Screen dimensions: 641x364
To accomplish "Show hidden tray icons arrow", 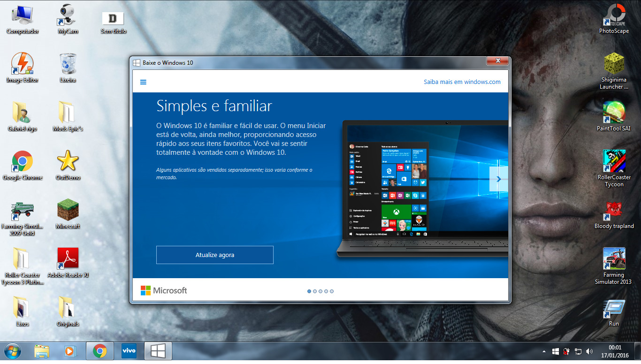I will [544, 351].
